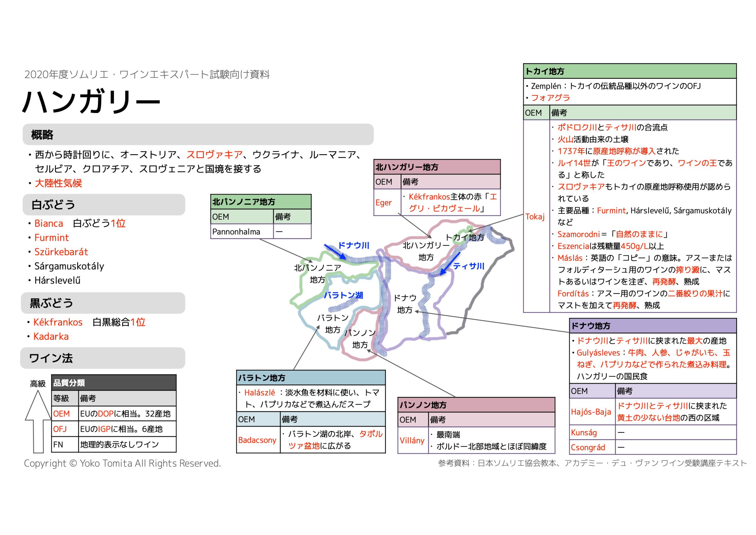
Task: Click the OEM row in quality table
Action: (114, 414)
